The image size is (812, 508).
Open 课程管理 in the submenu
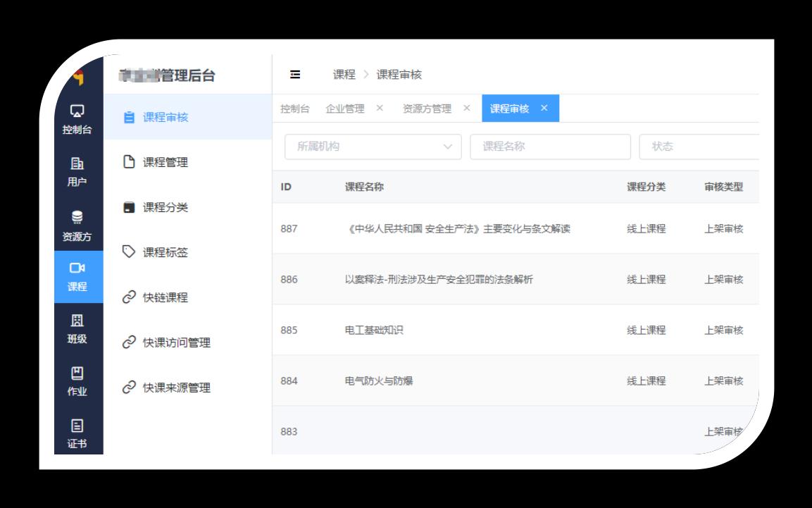[187, 162]
